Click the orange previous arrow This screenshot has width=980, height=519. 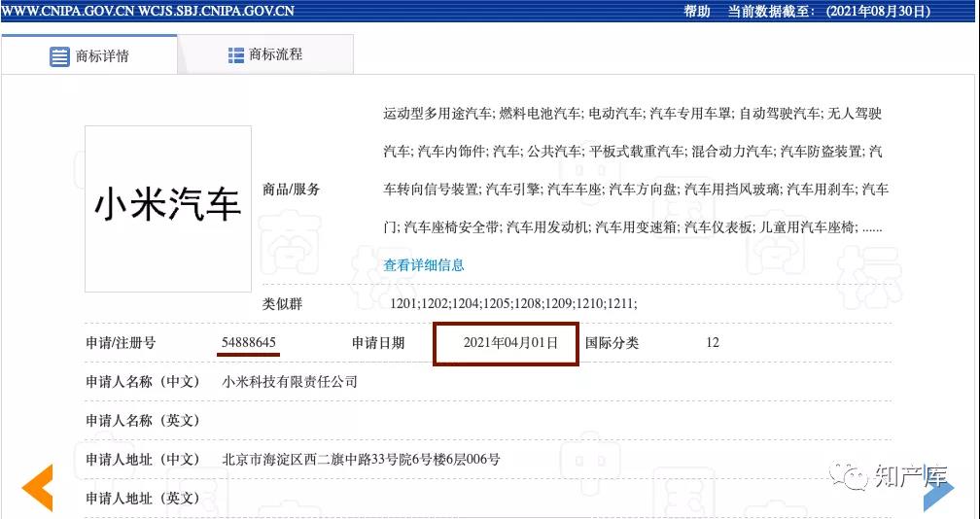38,488
